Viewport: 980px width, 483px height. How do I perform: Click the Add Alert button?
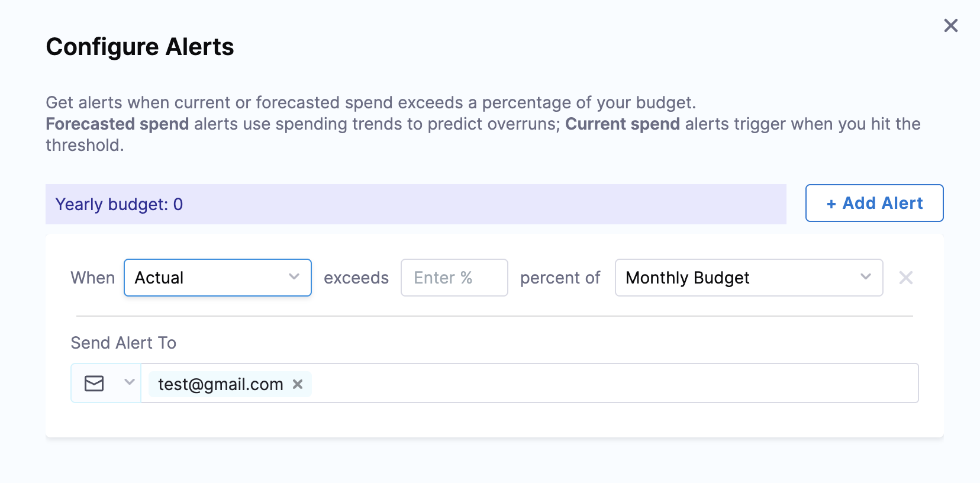click(x=874, y=203)
